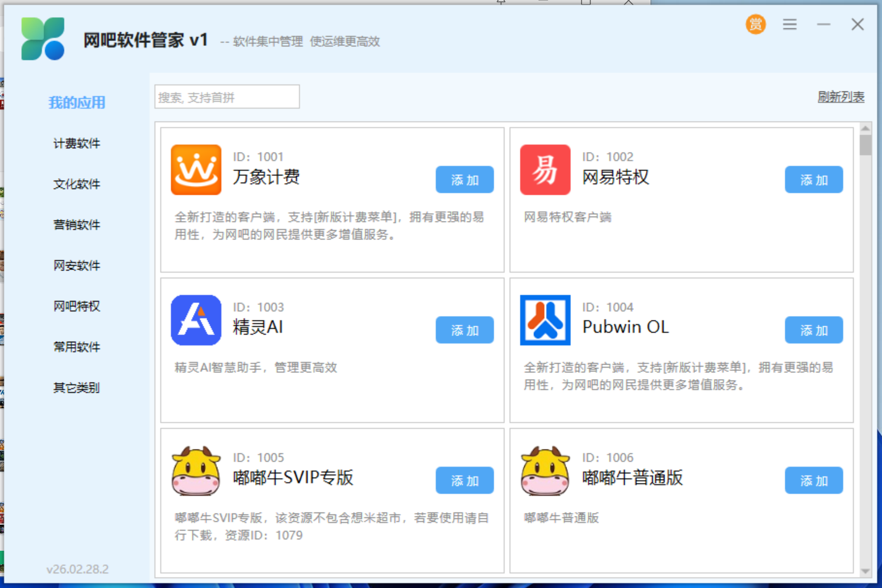This screenshot has width=882, height=588.
Task: Add 万象计费 to my apps
Action: tap(464, 180)
